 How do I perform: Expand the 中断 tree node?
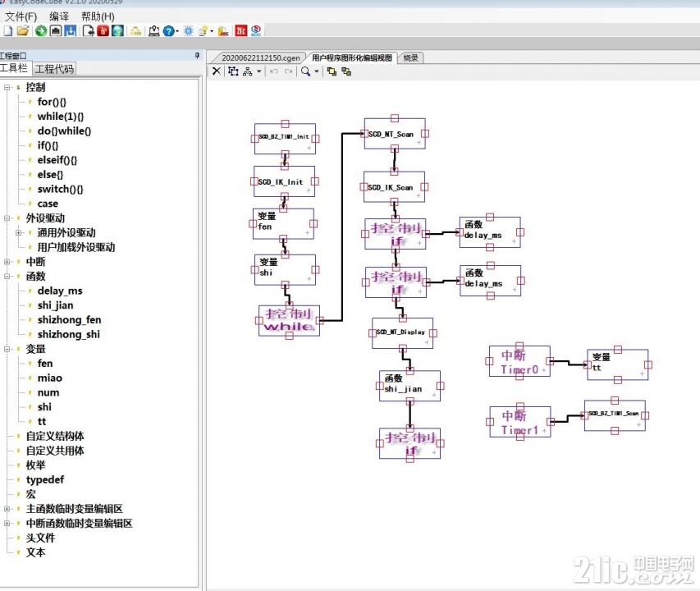coord(7,262)
